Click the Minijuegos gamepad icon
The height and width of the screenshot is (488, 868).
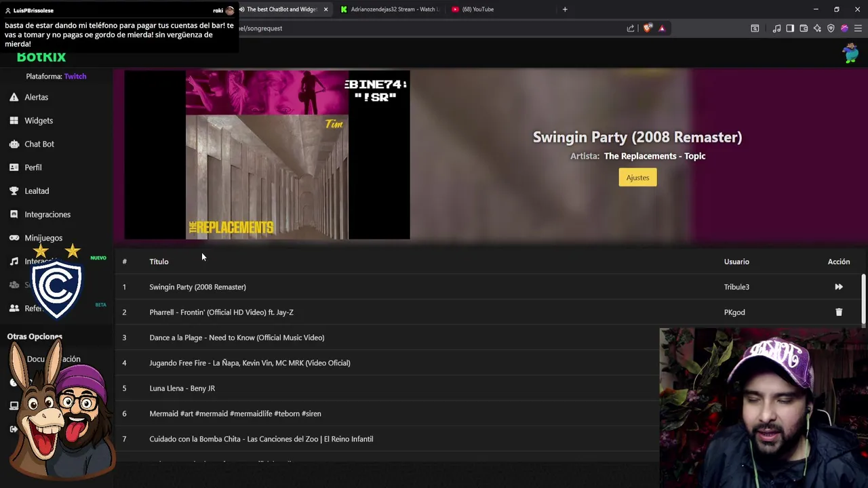14,238
